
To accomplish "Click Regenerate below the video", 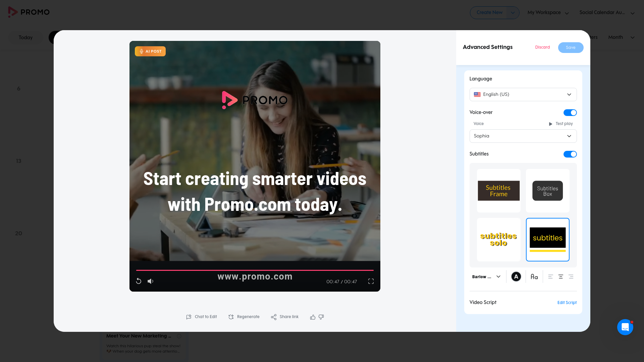I will point(244,317).
